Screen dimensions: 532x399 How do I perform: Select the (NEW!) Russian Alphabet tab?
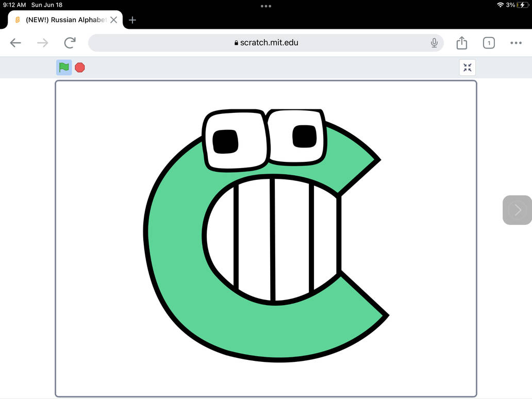pos(65,20)
